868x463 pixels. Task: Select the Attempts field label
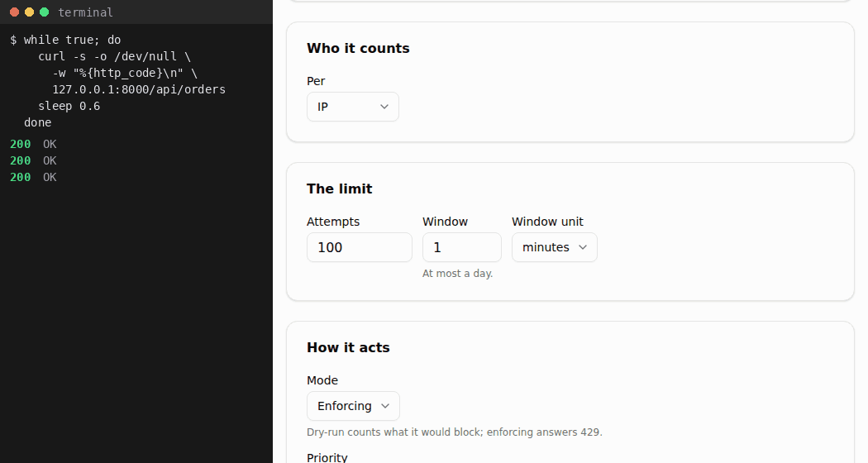tap(333, 222)
